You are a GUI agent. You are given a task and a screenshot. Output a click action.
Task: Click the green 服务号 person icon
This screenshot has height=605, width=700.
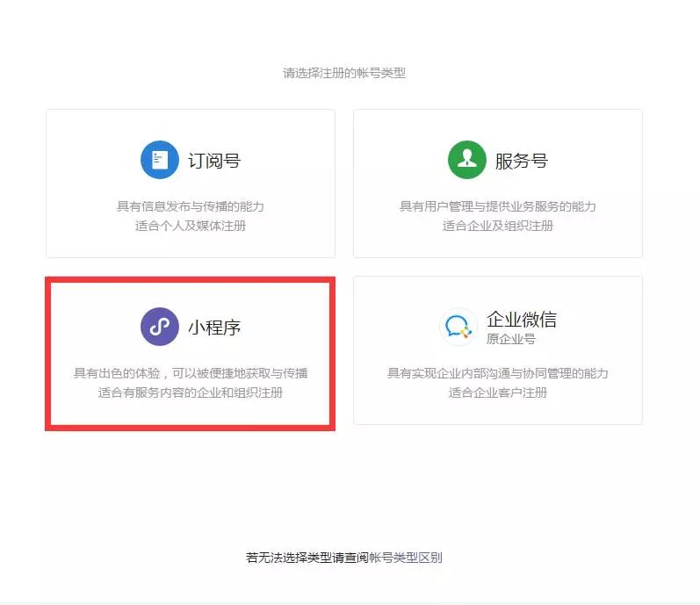(x=467, y=160)
